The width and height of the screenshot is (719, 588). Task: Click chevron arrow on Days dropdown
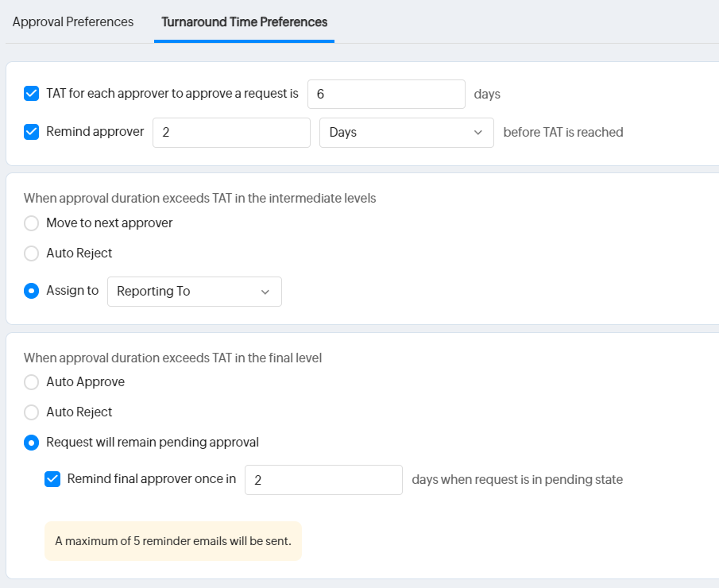tap(478, 133)
